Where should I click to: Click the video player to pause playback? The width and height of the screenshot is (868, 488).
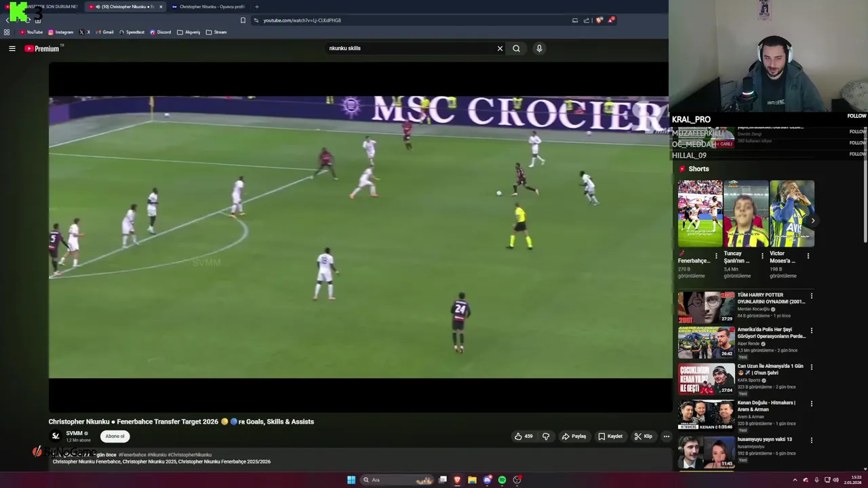(x=359, y=237)
